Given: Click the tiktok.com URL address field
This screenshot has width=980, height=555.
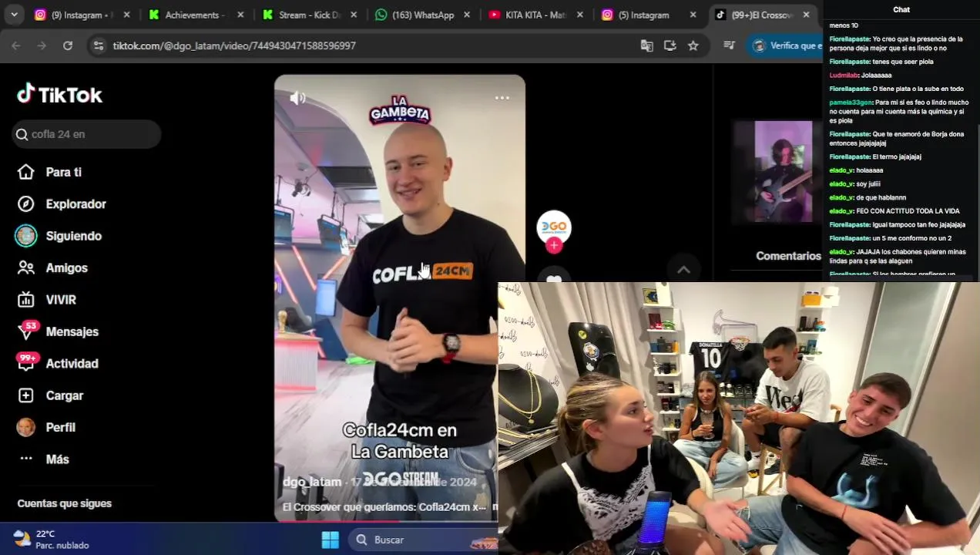Looking at the screenshot, I should 234,45.
